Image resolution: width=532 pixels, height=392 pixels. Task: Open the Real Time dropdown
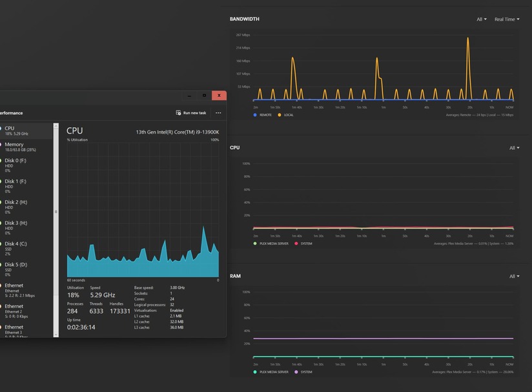click(507, 19)
